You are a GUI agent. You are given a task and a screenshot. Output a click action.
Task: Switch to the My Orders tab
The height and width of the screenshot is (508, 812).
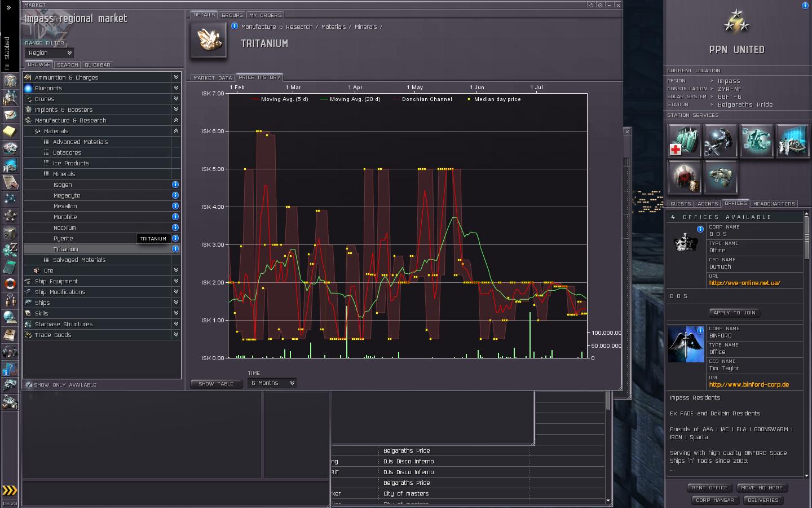click(x=265, y=15)
